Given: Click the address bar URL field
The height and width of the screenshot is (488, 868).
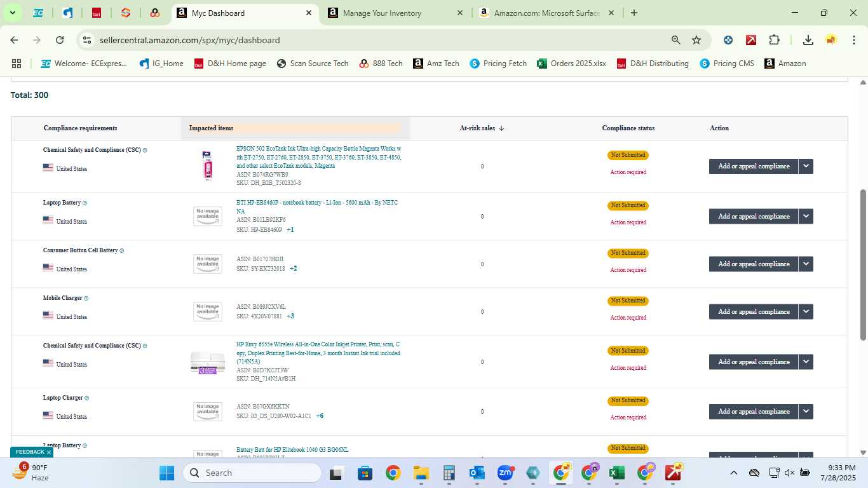Looking at the screenshot, I should click(x=189, y=40).
